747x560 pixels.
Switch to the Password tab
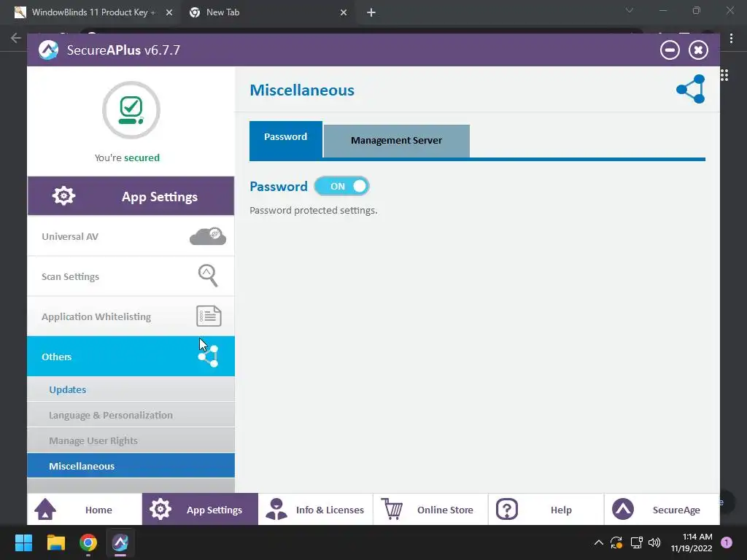coord(286,139)
